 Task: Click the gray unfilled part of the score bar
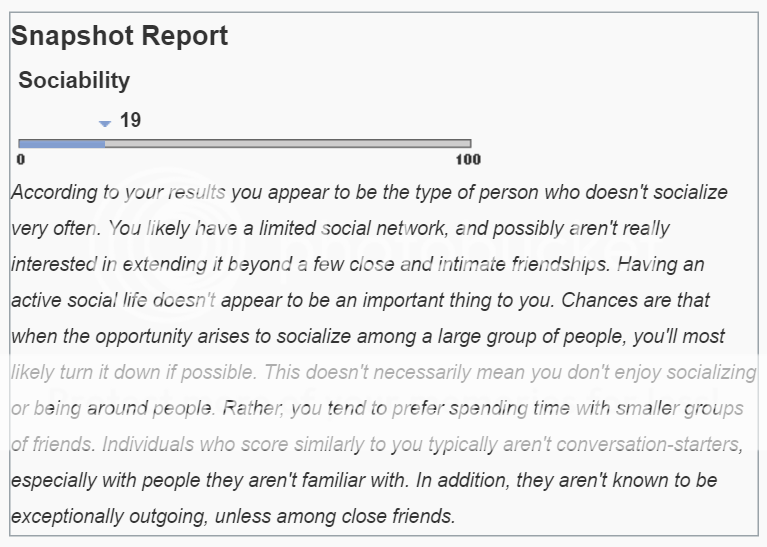click(x=288, y=144)
